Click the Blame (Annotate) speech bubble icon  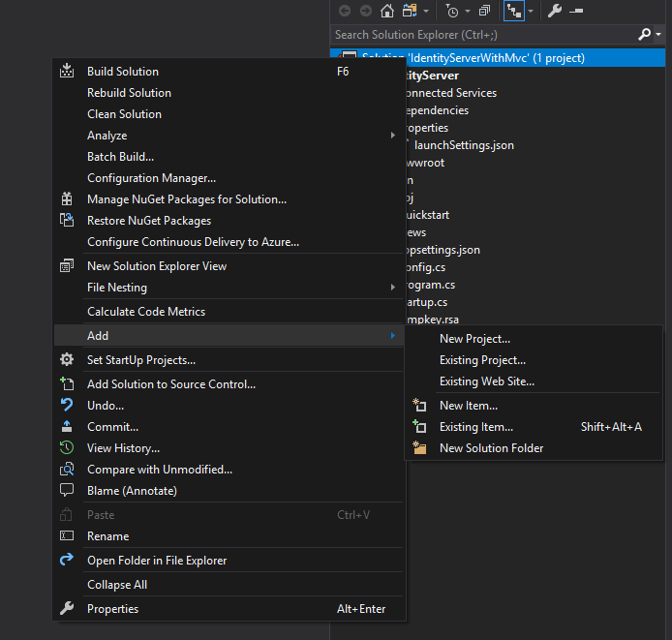pos(67,490)
